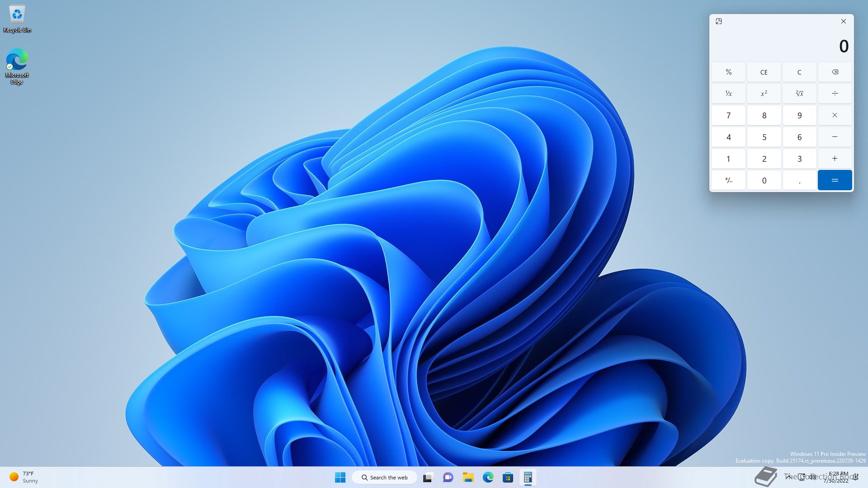Open the clock showing 6:28 PM
Screen dimensions: 868x488
837,477
